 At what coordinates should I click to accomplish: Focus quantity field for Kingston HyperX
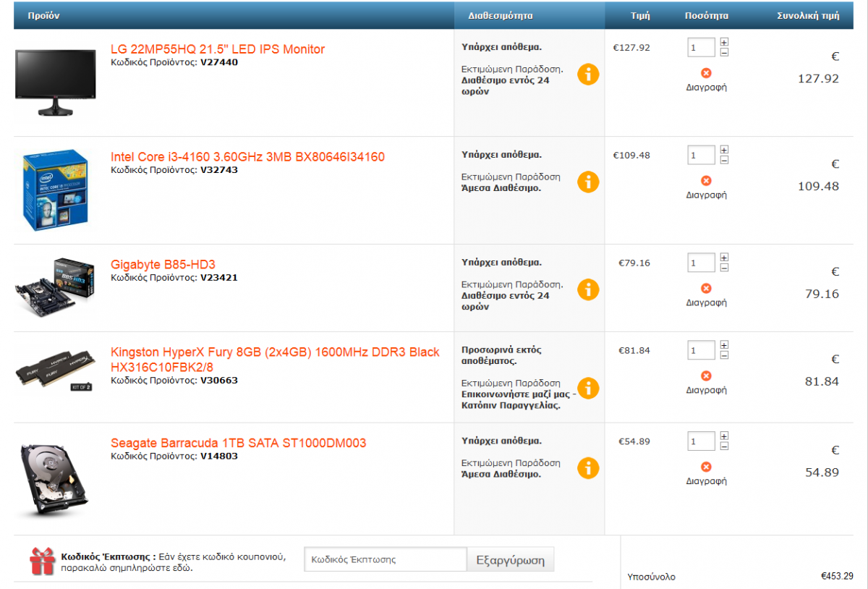point(701,351)
